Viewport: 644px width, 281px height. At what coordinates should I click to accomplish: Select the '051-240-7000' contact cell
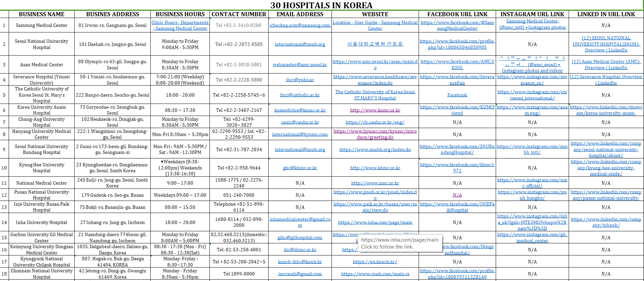(x=239, y=195)
